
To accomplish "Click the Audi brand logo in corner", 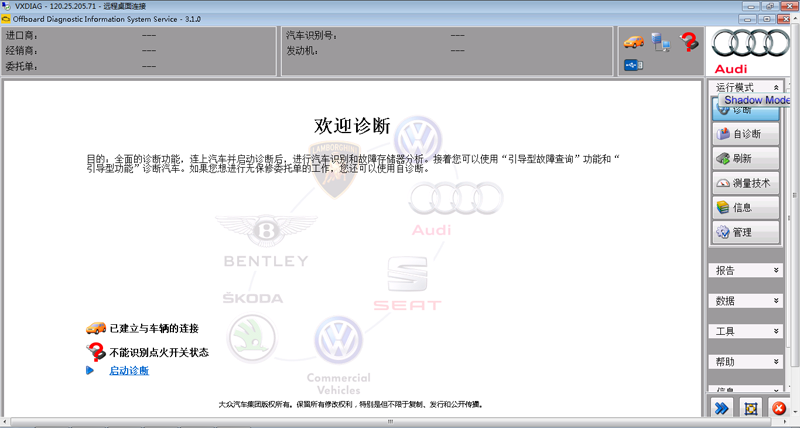I will click(x=749, y=51).
